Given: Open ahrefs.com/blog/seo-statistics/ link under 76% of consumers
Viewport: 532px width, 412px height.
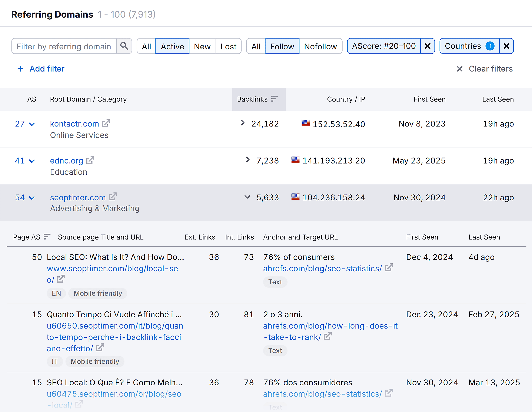Looking at the screenshot, I should click(x=323, y=268).
